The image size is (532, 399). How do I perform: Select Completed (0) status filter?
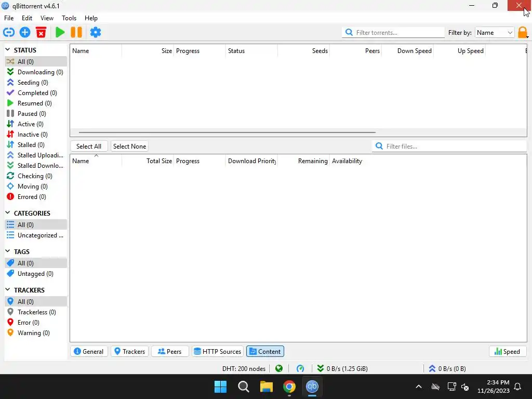(x=36, y=93)
